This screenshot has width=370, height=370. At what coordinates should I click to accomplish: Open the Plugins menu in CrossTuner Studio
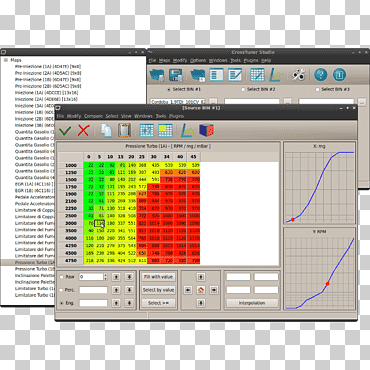[251, 60]
